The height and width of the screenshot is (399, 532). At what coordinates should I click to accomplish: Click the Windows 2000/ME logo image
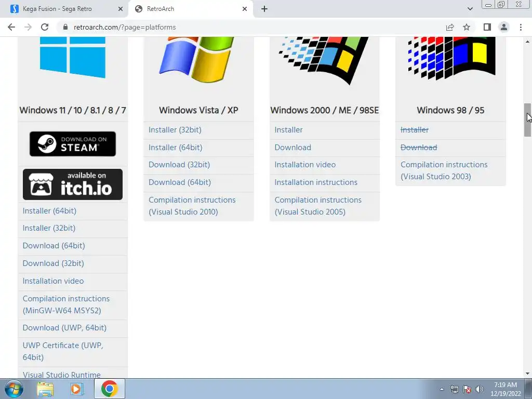click(x=323, y=60)
